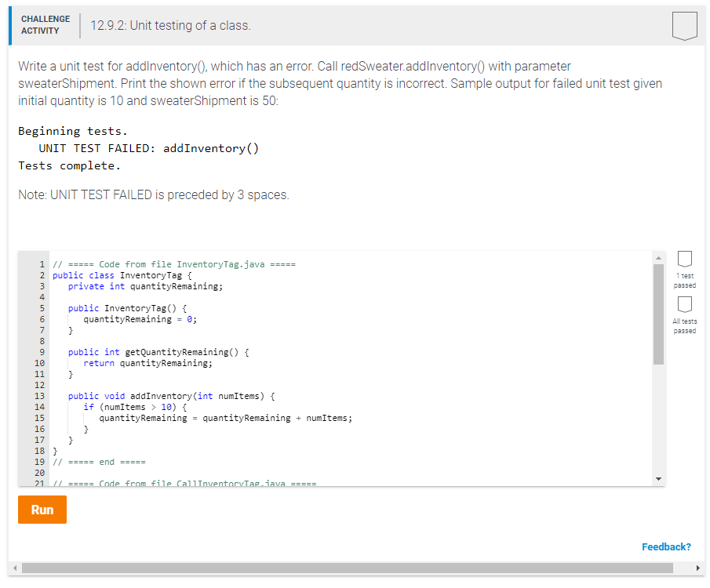Screen dimensions: 710x588
Task: Click the title '12.9.2: Unit testing of a class.'
Action: pos(170,25)
